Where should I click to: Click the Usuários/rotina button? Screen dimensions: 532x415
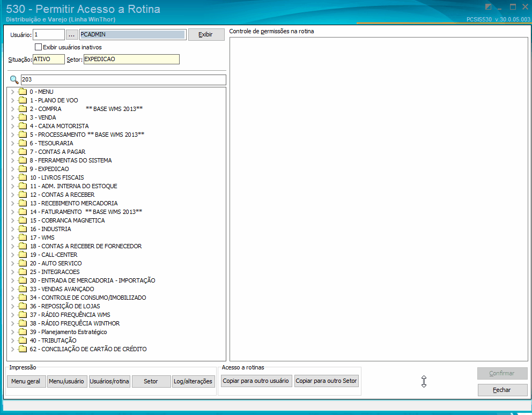coord(109,381)
